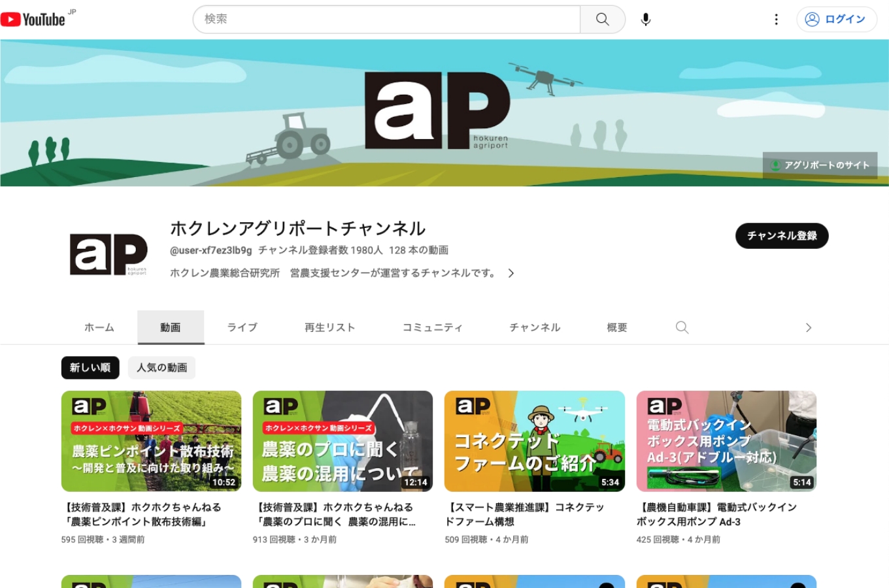Open the コミュニティ tab
This screenshot has height=588, width=889.
point(432,327)
